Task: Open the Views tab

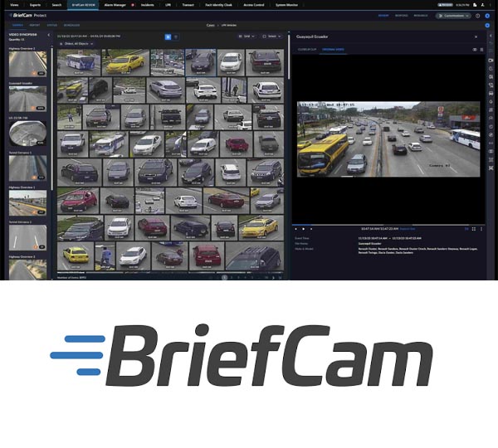Action: click(x=14, y=5)
